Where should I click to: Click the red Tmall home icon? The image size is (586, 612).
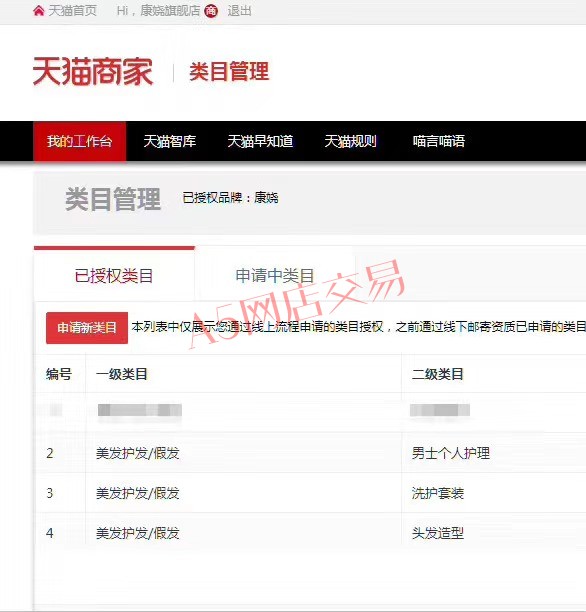pyautogui.click(x=39, y=11)
